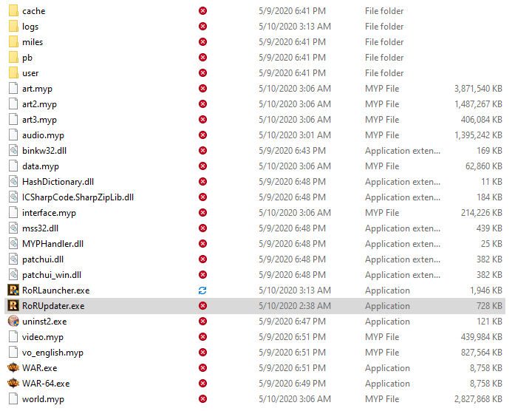Click the 406,084 KB size value
The width and height of the screenshot is (532, 411).
(x=482, y=120)
